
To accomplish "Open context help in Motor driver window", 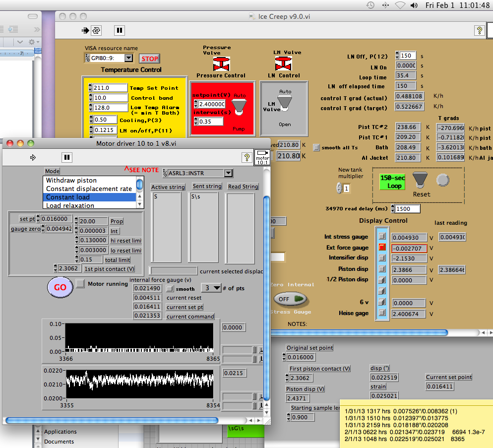I will (246, 157).
